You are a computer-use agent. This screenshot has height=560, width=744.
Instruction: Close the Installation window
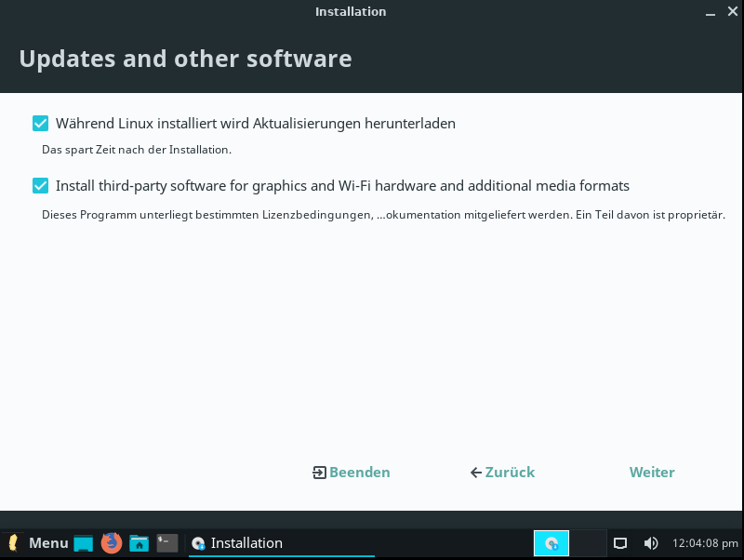click(731, 12)
